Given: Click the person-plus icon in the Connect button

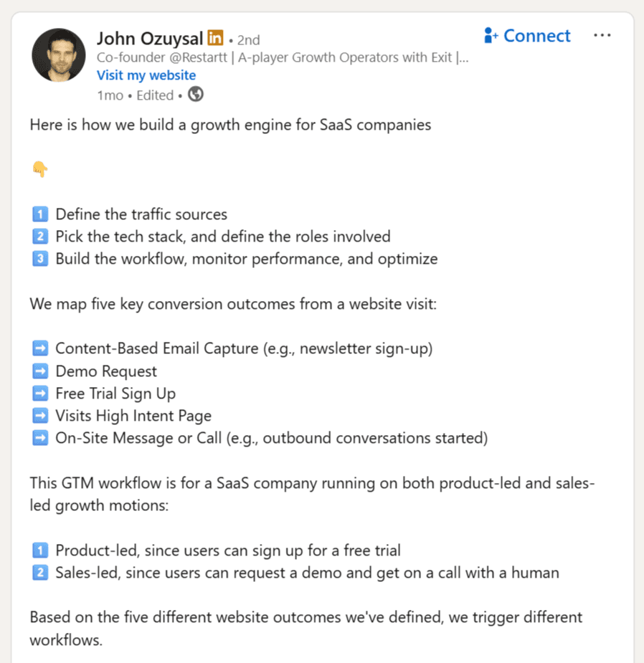Looking at the screenshot, I should 491,35.
